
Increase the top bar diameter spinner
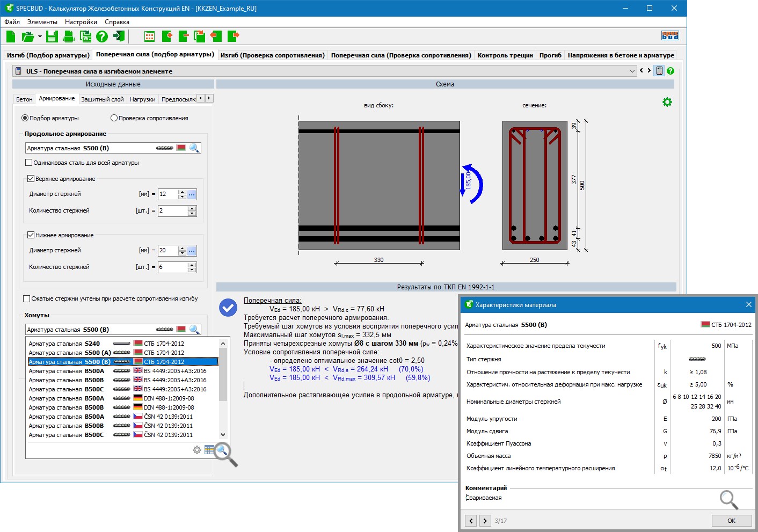pyautogui.click(x=183, y=192)
